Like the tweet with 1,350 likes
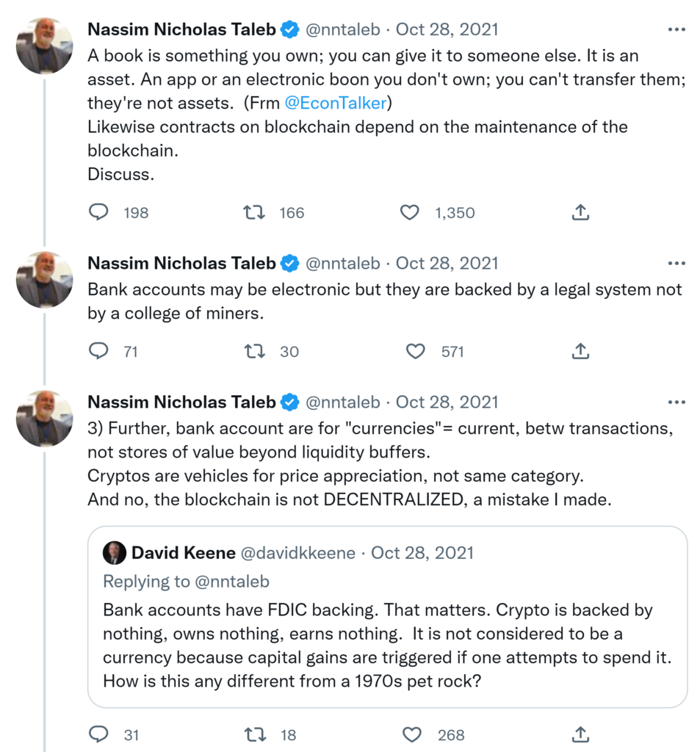 coord(409,212)
